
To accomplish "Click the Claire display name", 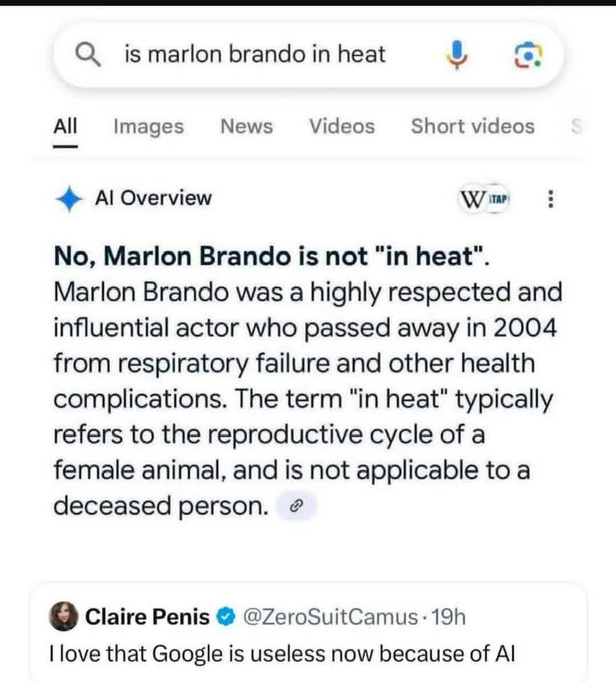I will point(148,617).
